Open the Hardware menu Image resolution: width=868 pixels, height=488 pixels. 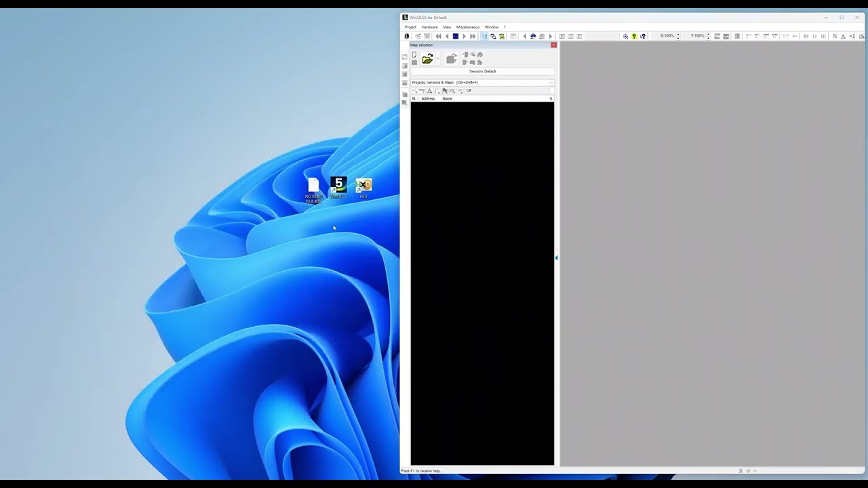[430, 27]
